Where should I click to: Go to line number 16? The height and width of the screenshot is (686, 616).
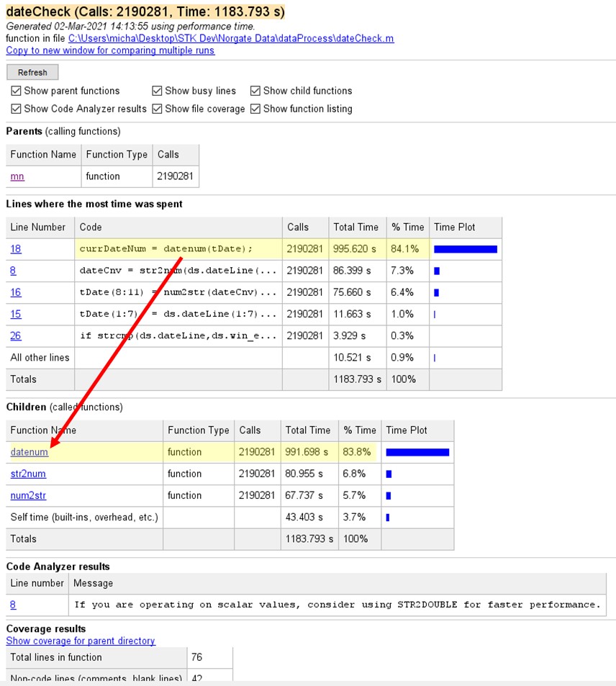pyautogui.click(x=16, y=292)
